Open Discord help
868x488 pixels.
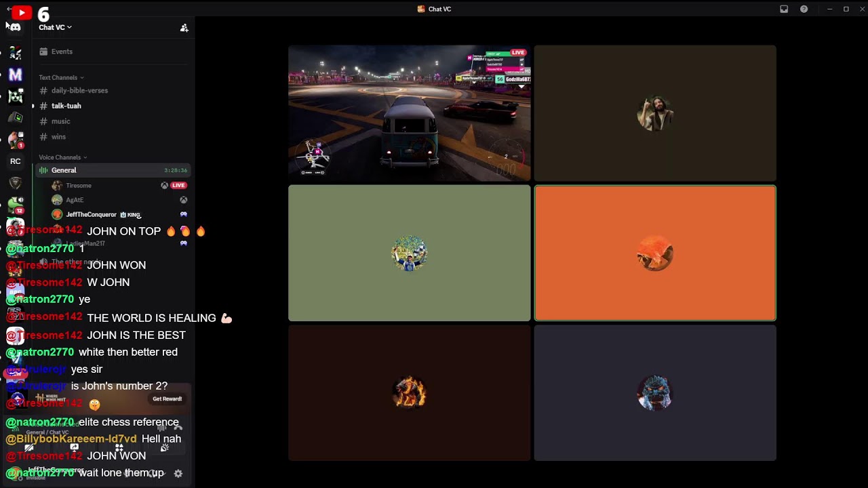click(x=804, y=9)
